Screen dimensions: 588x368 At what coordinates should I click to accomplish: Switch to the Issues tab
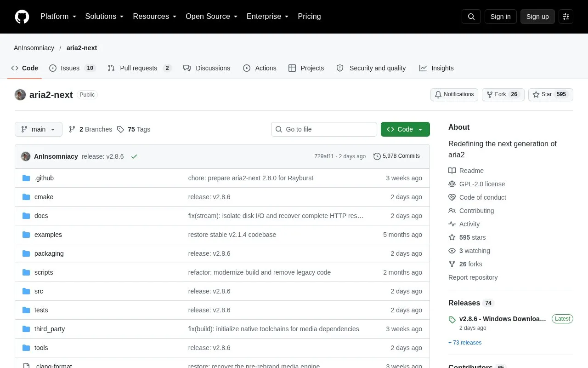pos(72,68)
